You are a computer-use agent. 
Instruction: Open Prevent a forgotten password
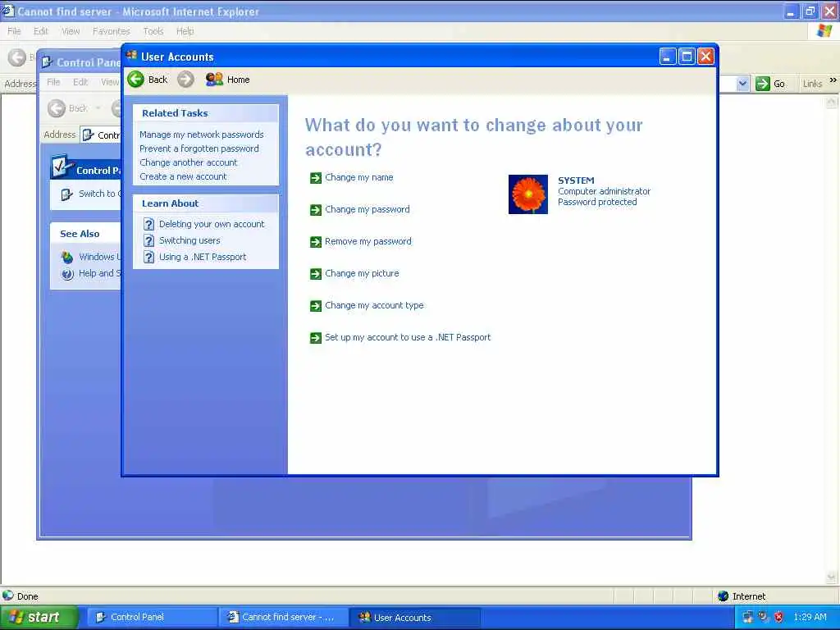tap(199, 148)
